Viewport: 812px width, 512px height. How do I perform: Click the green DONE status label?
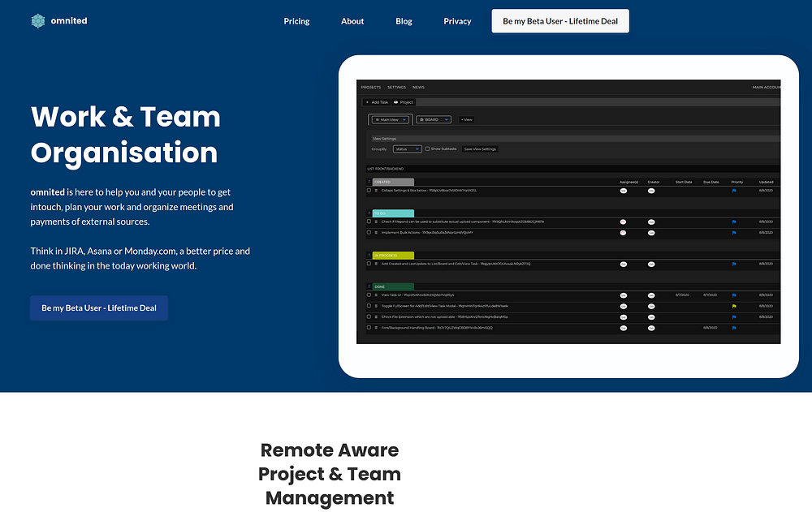(x=393, y=286)
